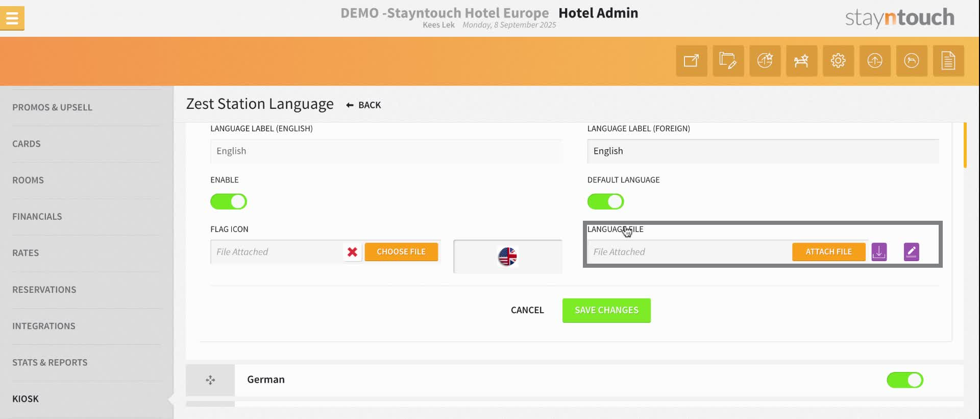The width and height of the screenshot is (980, 419).
Task: Click the bed with star icon
Action: (x=801, y=61)
